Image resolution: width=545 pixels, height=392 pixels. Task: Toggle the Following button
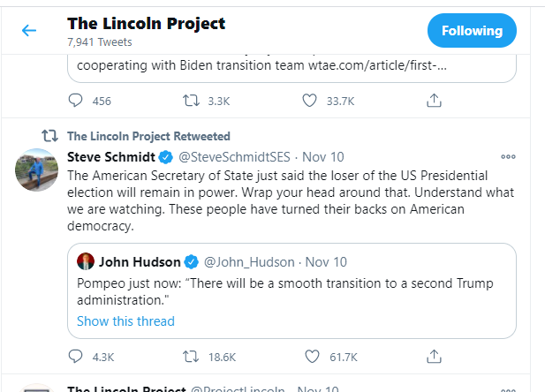(472, 30)
